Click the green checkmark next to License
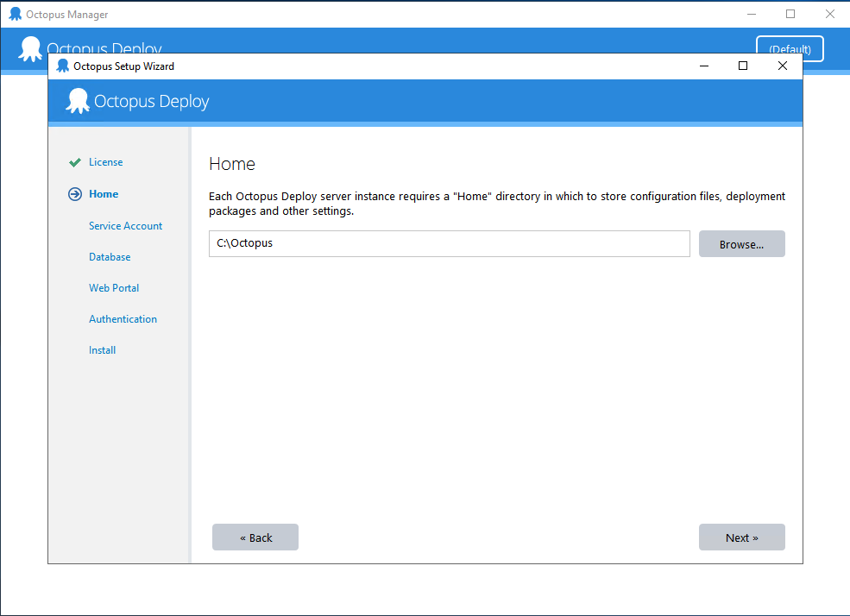 [x=75, y=162]
